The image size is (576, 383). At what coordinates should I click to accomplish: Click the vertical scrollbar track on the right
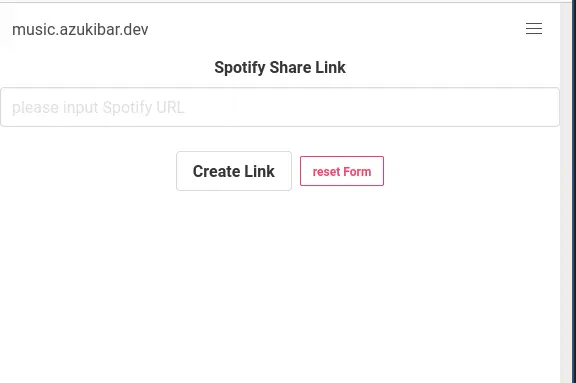(x=568, y=193)
